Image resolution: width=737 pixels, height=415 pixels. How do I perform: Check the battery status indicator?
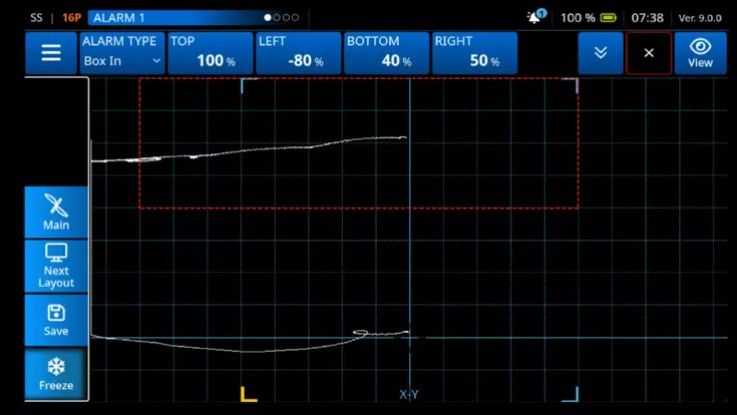tap(608, 18)
